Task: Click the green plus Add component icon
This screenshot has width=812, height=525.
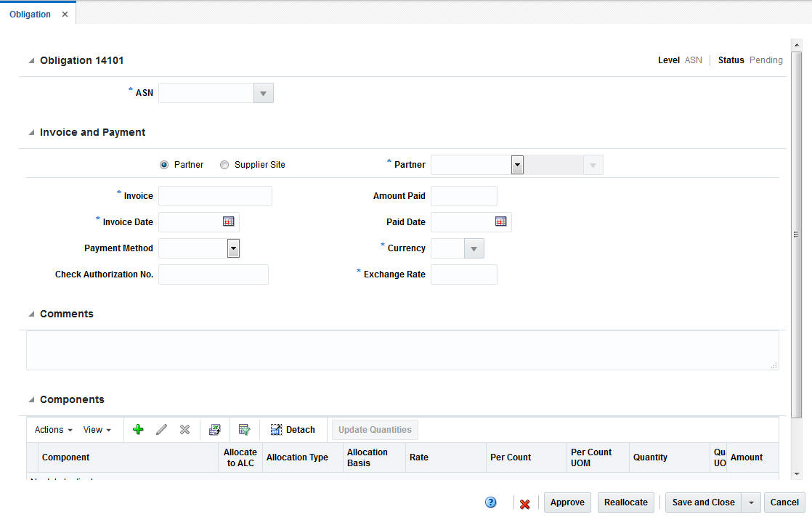Action: [138, 430]
